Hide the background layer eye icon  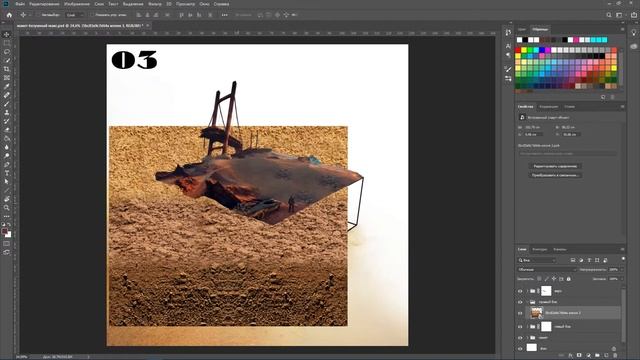pos(520,348)
